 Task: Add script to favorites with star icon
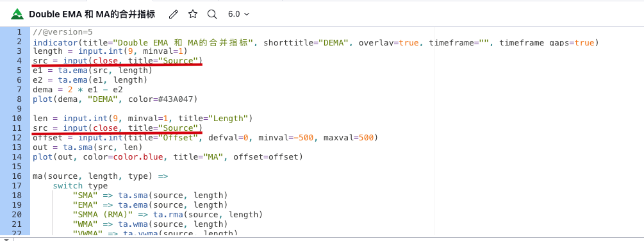[x=193, y=14]
